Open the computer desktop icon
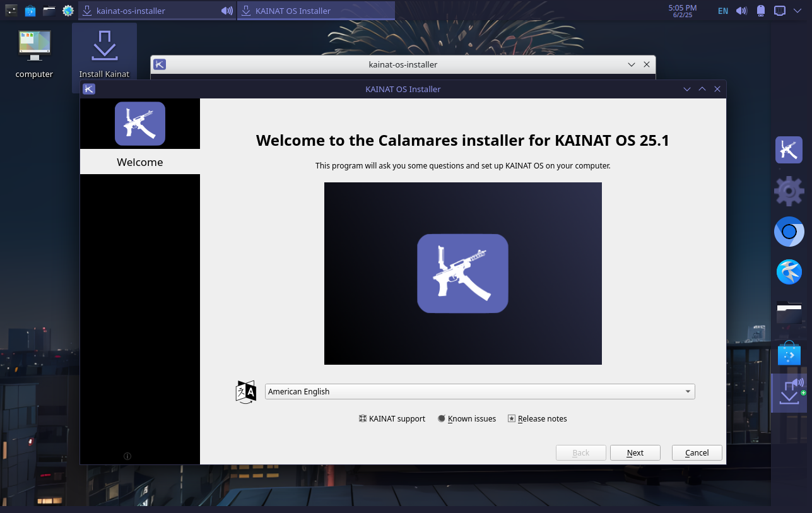The image size is (812, 513). (x=35, y=54)
